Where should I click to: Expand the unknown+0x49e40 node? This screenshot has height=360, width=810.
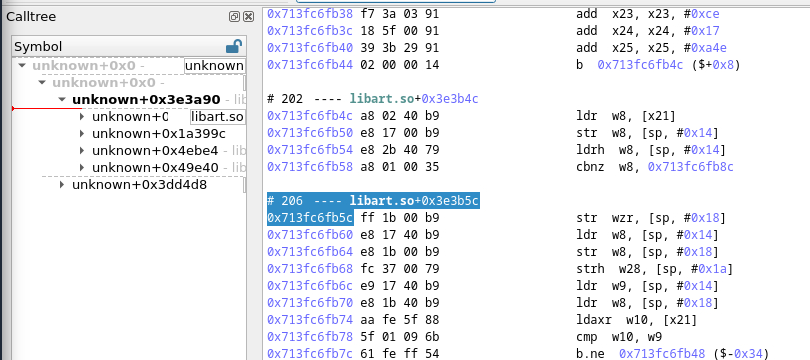tap(82, 168)
